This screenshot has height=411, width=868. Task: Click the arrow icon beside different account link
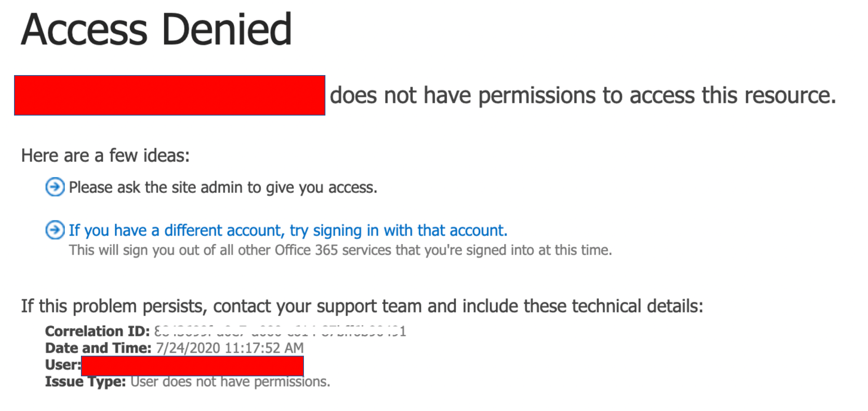pos(55,230)
